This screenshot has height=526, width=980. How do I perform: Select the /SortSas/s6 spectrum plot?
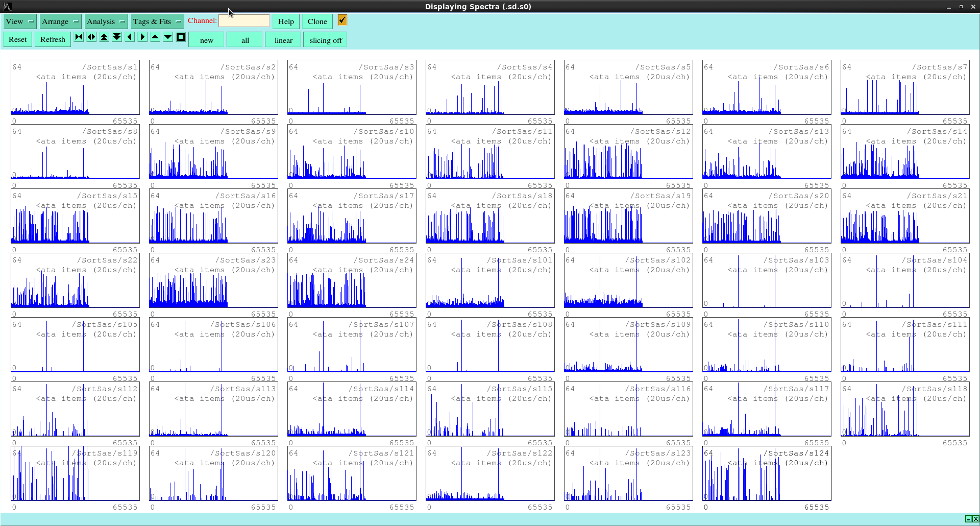click(x=767, y=87)
